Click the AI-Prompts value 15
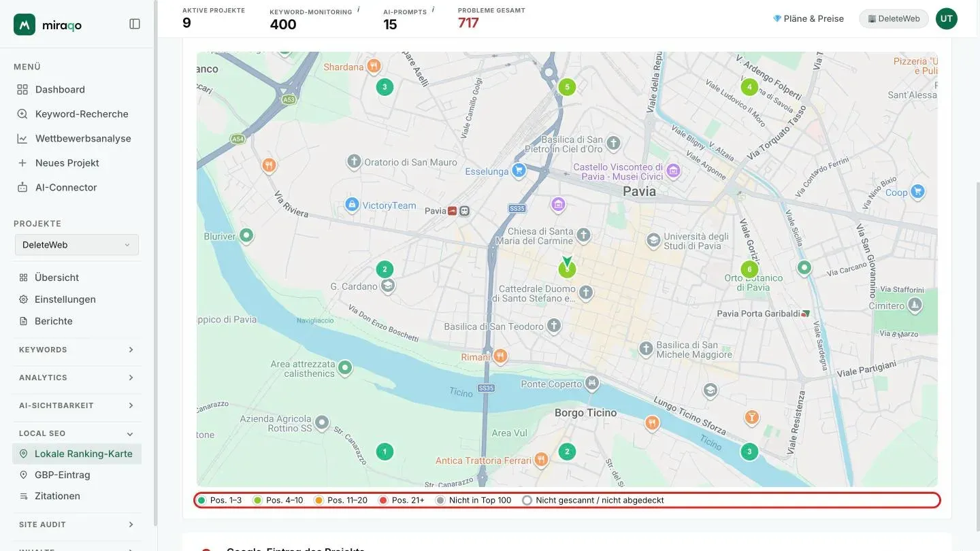980x551 pixels. coord(390,24)
